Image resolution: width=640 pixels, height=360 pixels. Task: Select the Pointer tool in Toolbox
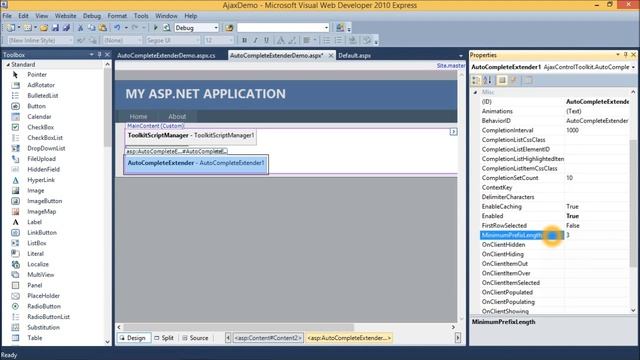point(37,75)
